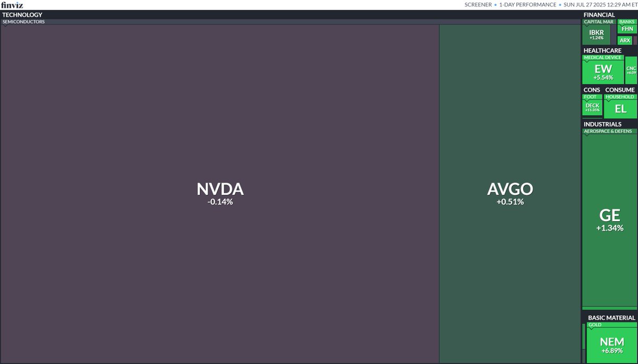This screenshot has height=364, width=638.
Task: Click the CONSUME sector header above HOUSEHOLD
Action: (620, 90)
